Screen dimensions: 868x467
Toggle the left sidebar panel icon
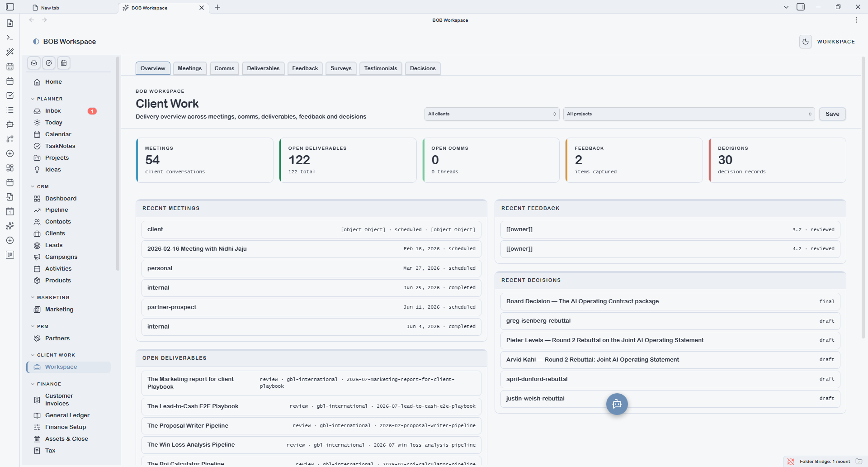pos(10,7)
